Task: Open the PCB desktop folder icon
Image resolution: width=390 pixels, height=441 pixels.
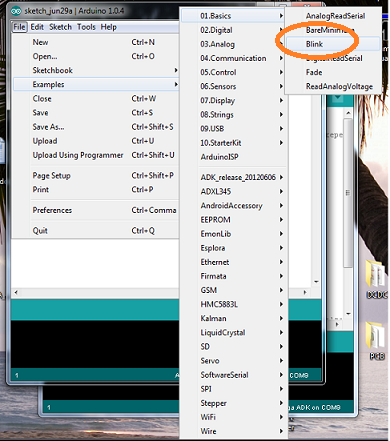Action: 377,341
